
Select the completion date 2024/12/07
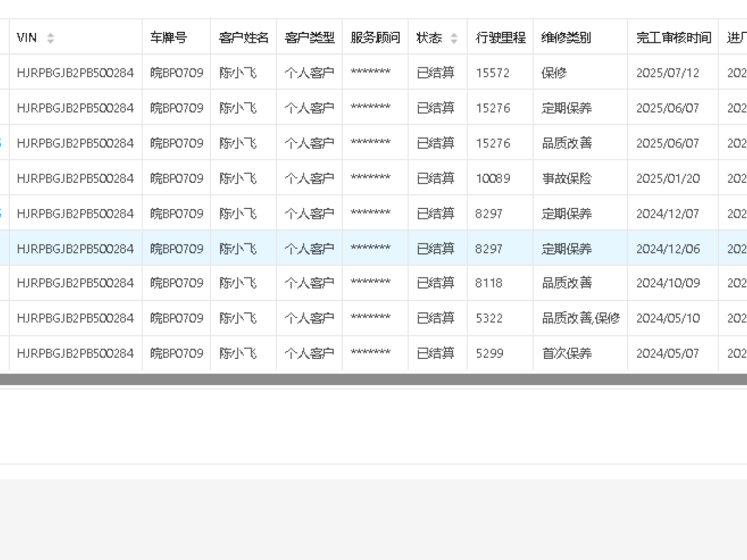tap(668, 213)
